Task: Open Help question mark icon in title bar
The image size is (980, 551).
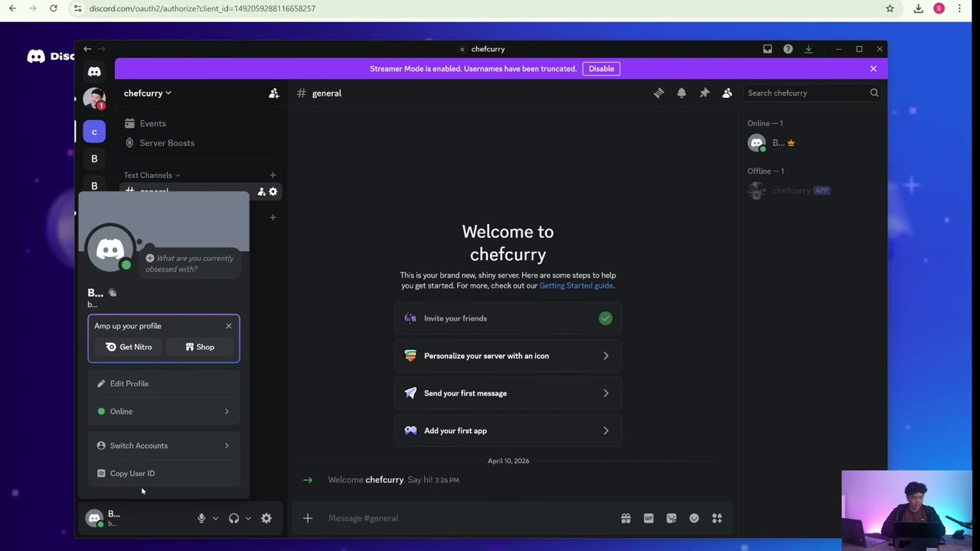Action: [788, 49]
